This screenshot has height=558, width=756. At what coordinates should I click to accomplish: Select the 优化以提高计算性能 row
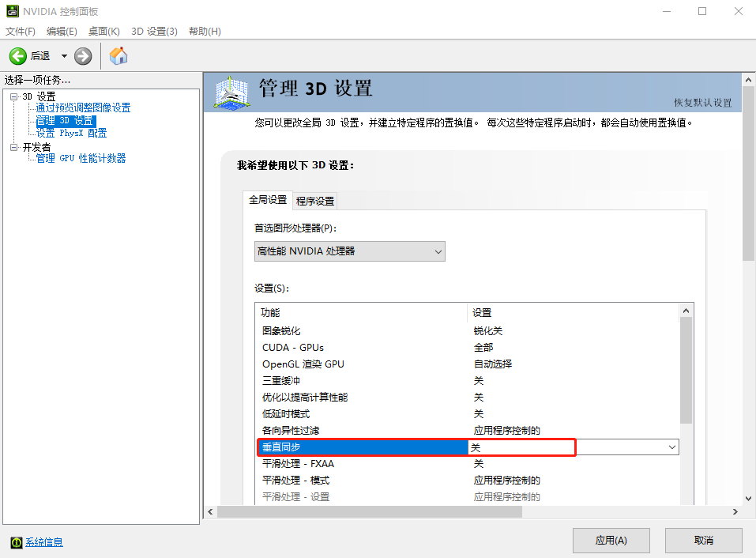(468, 398)
